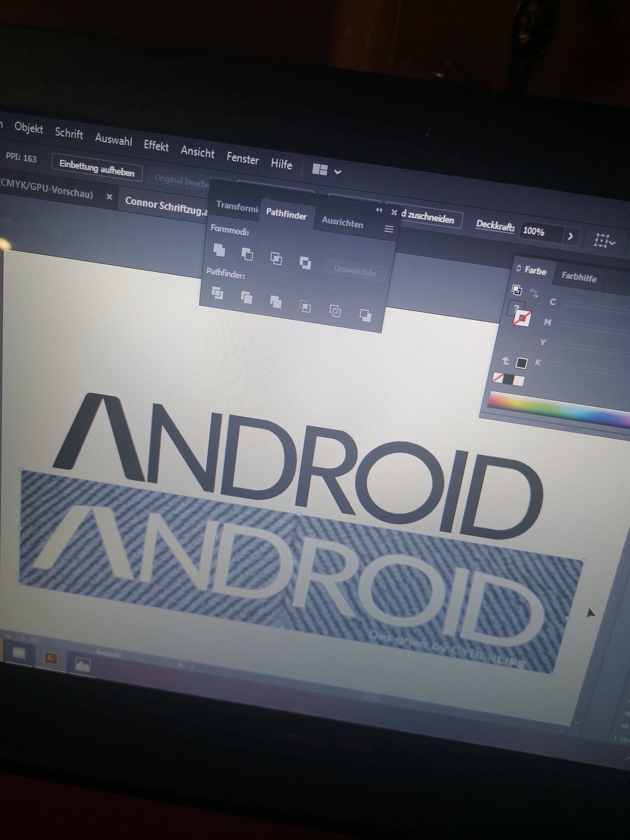Open the Ansicht menu
Viewport: 630px width, 840px height.
198,152
